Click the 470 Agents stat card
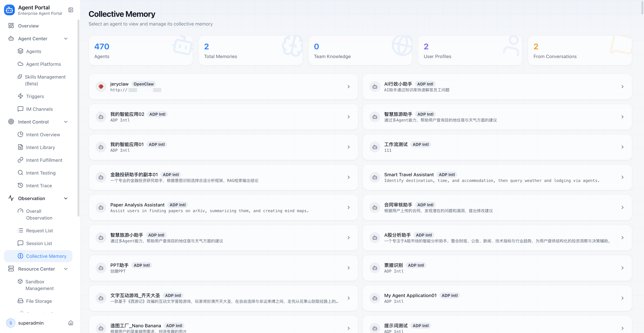 click(141, 51)
